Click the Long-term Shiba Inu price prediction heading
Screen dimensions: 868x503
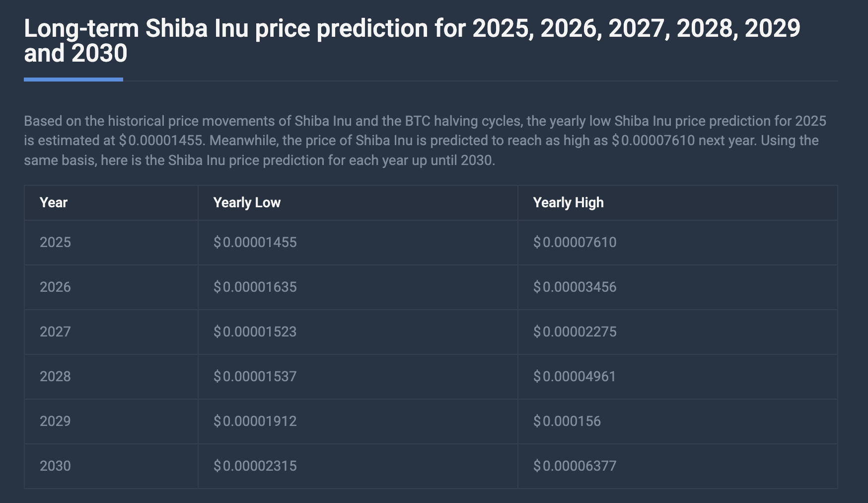click(x=412, y=41)
